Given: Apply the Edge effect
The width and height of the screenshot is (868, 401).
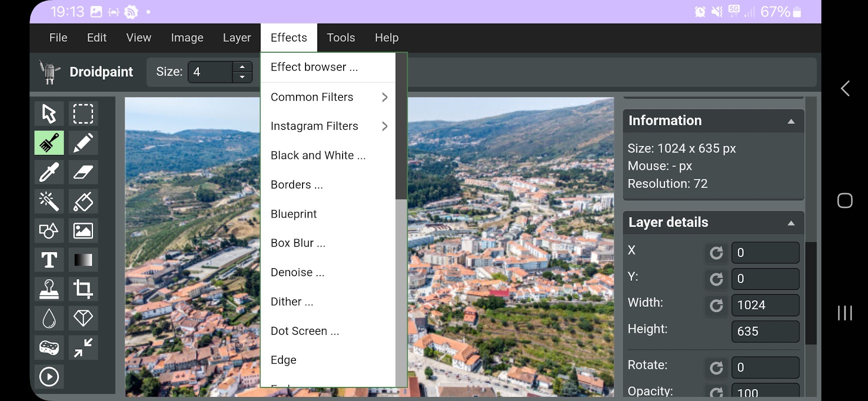Looking at the screenshot, I should pos(328,360).
